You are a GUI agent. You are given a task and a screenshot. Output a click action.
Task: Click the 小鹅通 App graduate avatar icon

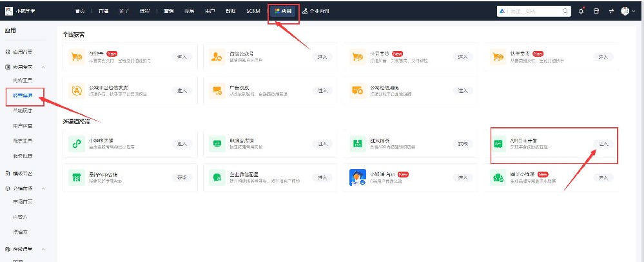357,177
